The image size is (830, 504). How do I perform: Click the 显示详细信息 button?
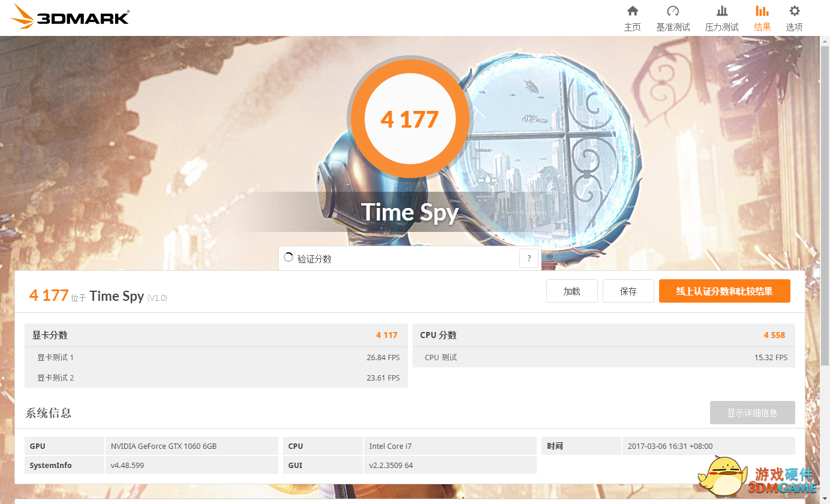[753, 413]
